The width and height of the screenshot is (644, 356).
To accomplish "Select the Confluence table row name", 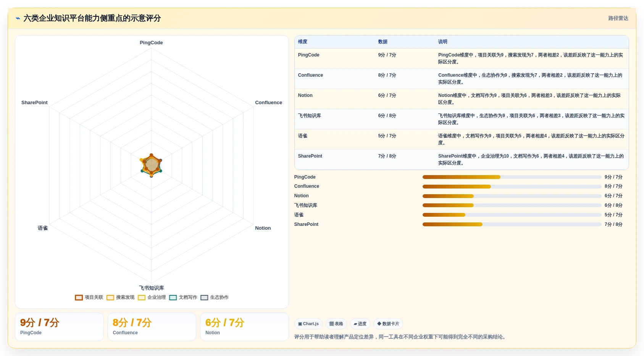I will 310,75.
